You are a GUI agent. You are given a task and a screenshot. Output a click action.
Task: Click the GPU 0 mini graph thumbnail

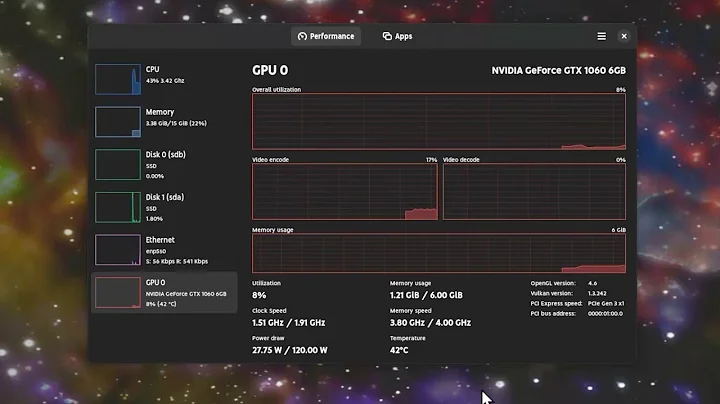(118, 292)
